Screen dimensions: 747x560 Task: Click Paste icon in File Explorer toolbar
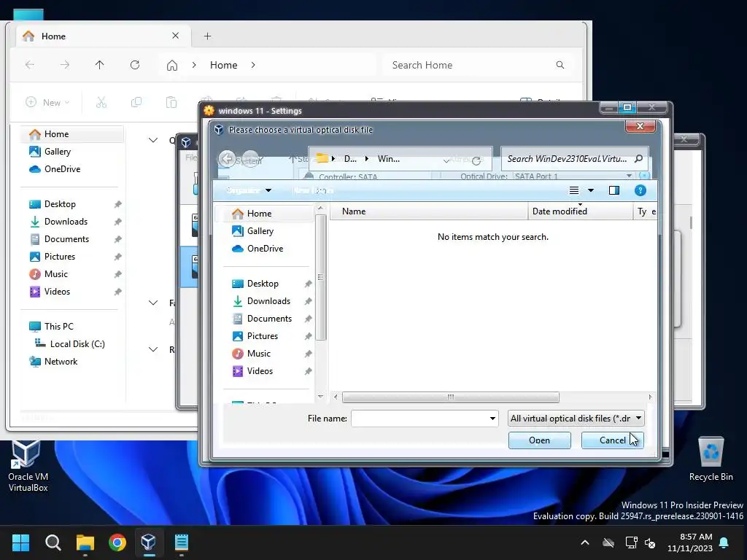[171, 102]
